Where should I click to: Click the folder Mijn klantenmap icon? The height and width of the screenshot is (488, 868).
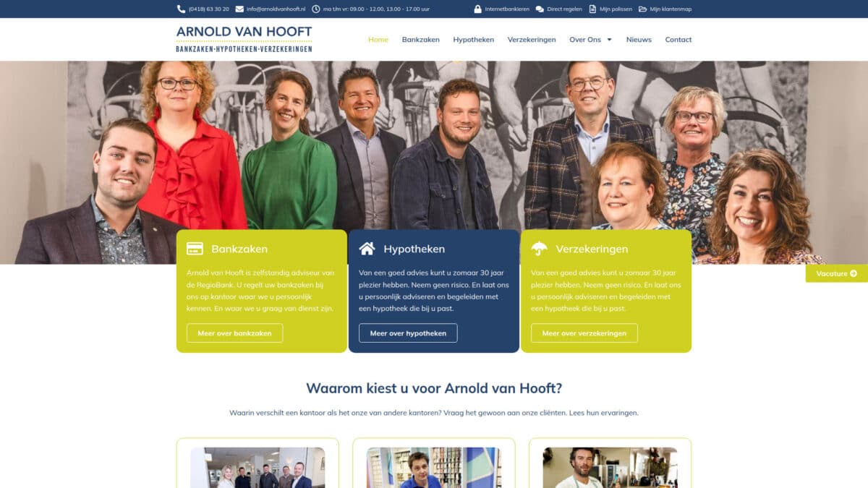[642, 9]
